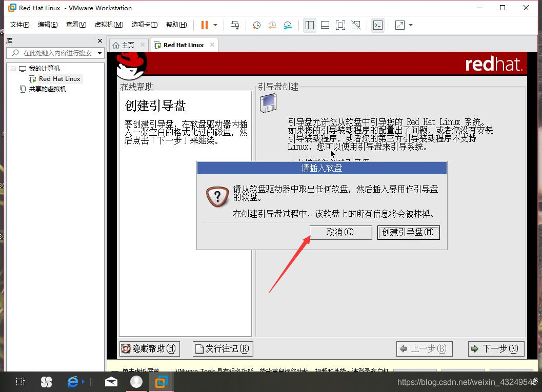Image resolution: width=542 pixels, height=392 pixels.
Task: Toggle the thumbnail bar view icon
Action: pos(325,25)
